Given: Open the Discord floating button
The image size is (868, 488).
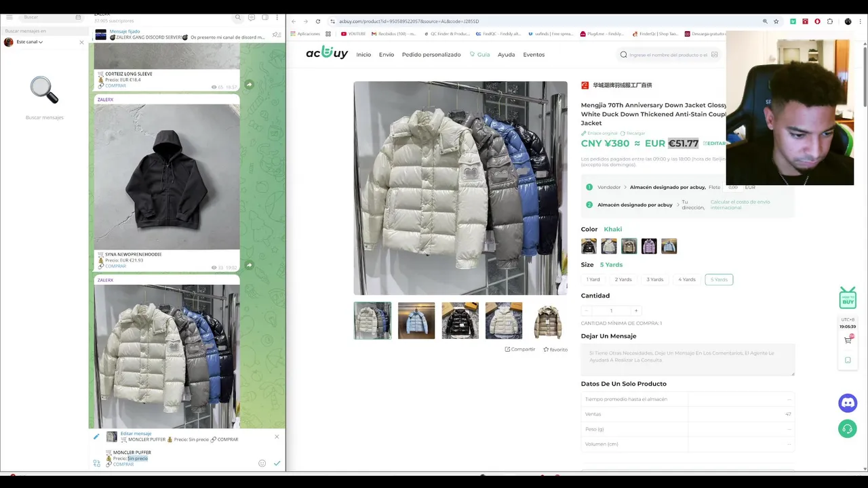Looking at the screenshot, I should (x=848, y=403).
